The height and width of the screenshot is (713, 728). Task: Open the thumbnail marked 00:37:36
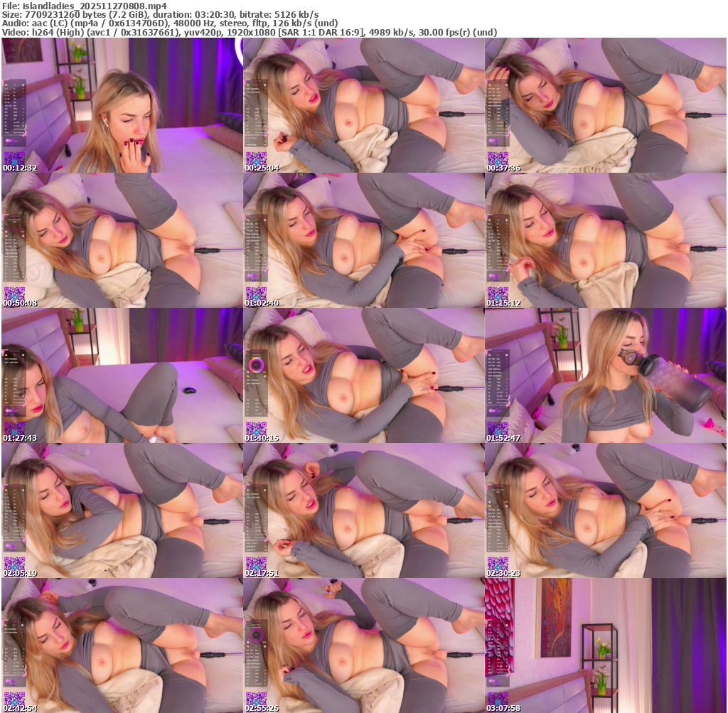click(605, 105)
